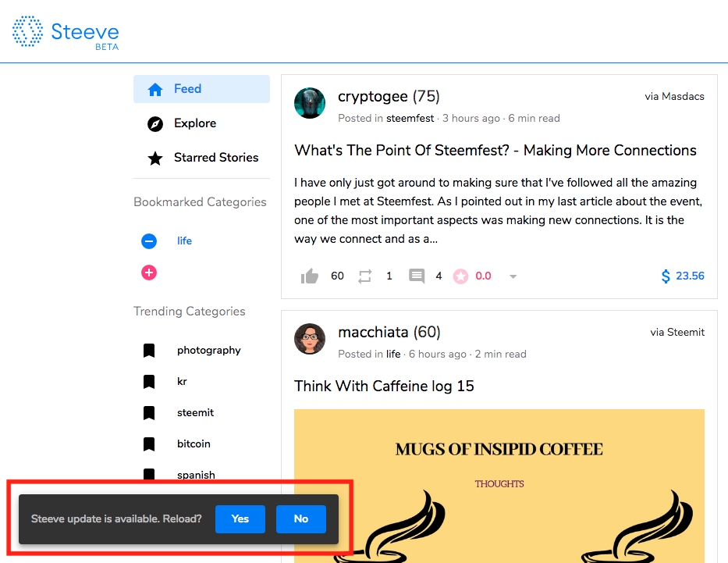The width and height of the screenshot is (728, 563).
Task: Click the 60 likes count
Action: tap(337, 276)
